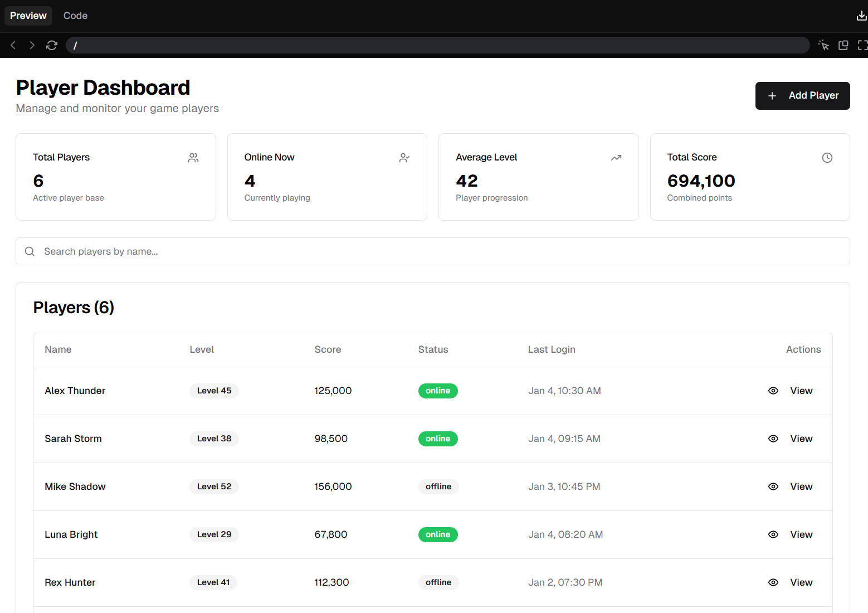The height and width of the screenshot is (613, 868).
Task: Click the Jan 3, 10:45 PM login time
Action: [564, 486]
